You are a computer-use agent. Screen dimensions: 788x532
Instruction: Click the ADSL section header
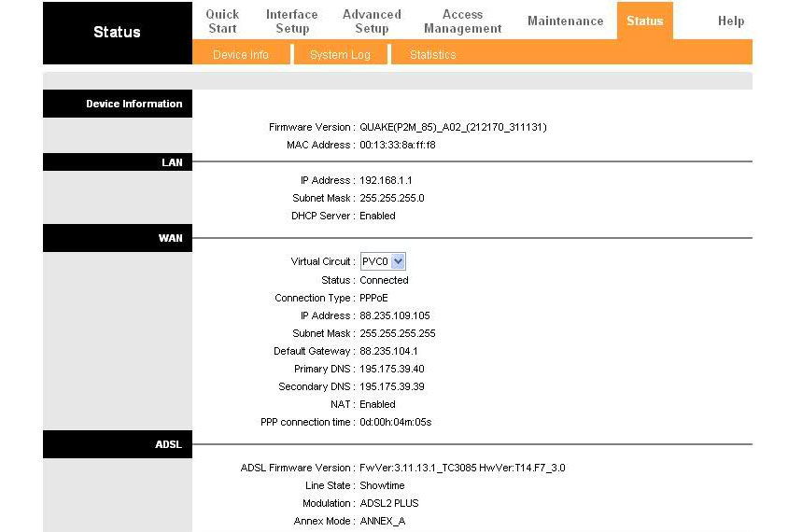(118, 444)
